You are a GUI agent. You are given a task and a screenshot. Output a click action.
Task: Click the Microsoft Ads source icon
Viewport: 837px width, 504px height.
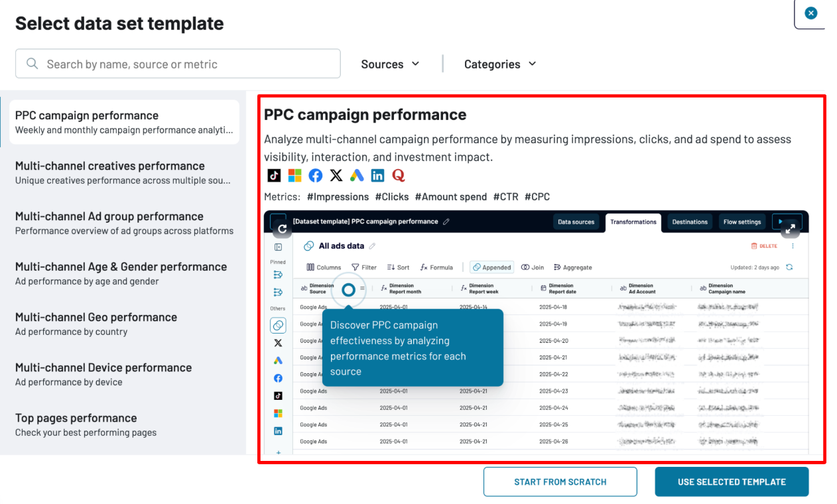294,175
